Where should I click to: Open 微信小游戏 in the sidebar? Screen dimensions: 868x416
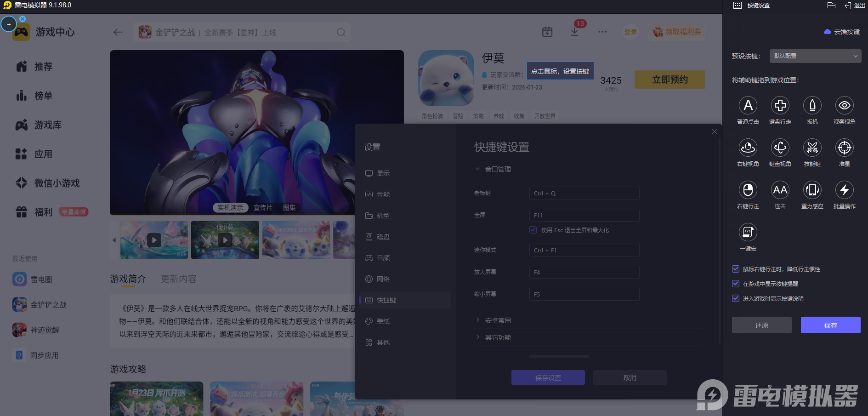48,183
